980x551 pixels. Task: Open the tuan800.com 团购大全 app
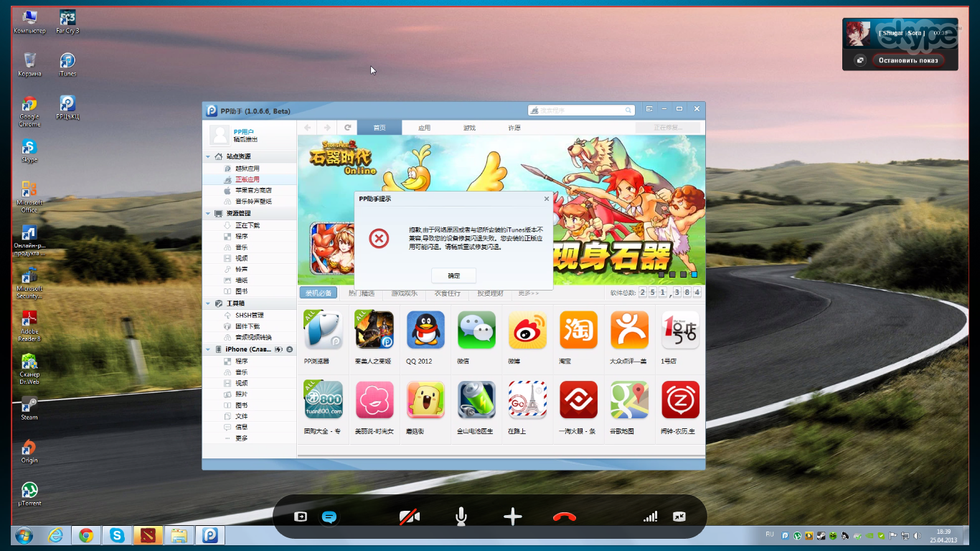(323, 399)
